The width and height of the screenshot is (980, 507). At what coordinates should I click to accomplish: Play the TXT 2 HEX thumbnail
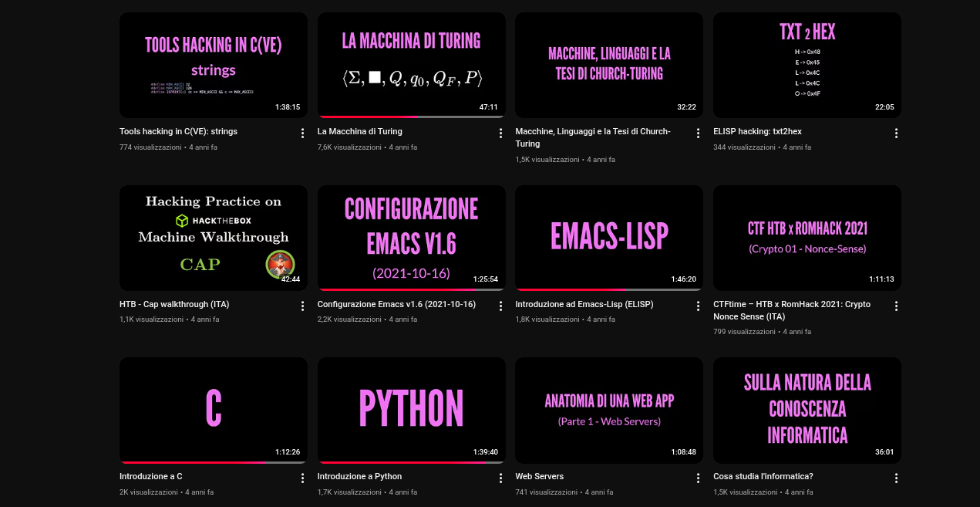point(807,65)
